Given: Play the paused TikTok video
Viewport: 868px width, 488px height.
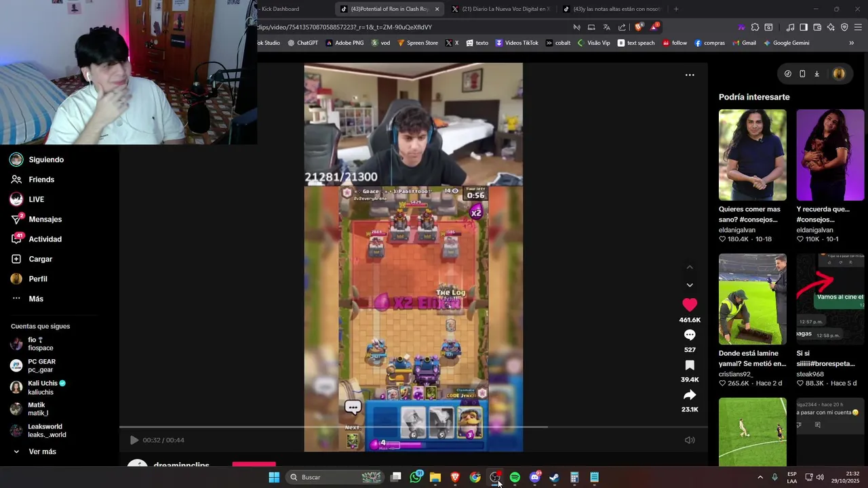Looking at the screenshot, I should 134,440.
